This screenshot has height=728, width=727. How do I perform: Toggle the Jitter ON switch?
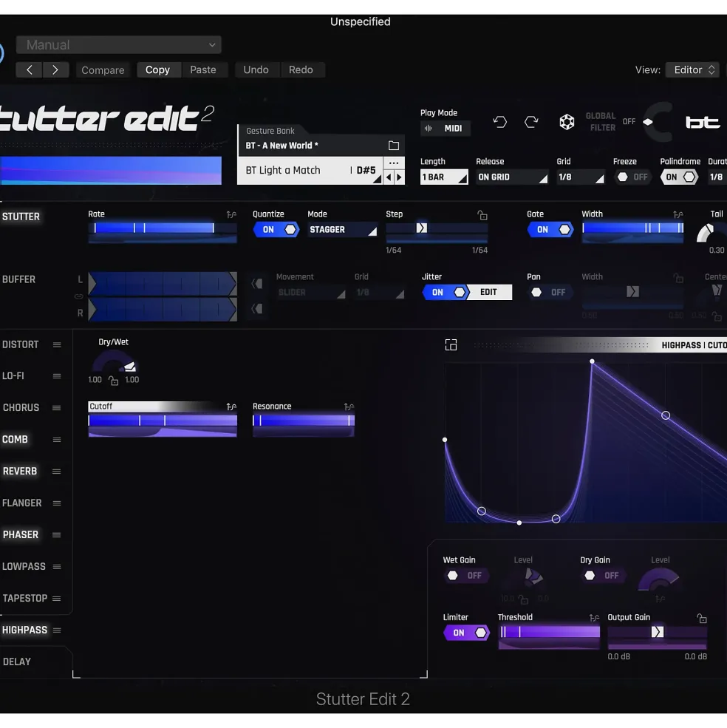(x=446, y=292)
